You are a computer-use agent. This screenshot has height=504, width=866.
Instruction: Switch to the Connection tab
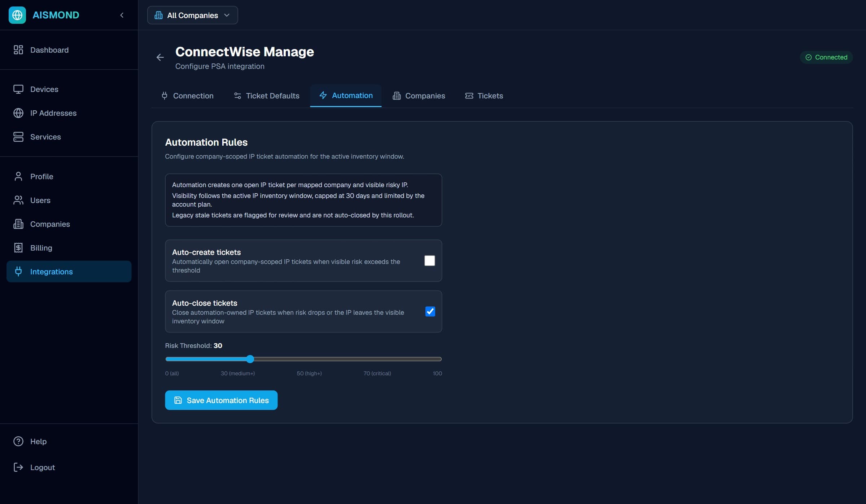pos(188,96)
